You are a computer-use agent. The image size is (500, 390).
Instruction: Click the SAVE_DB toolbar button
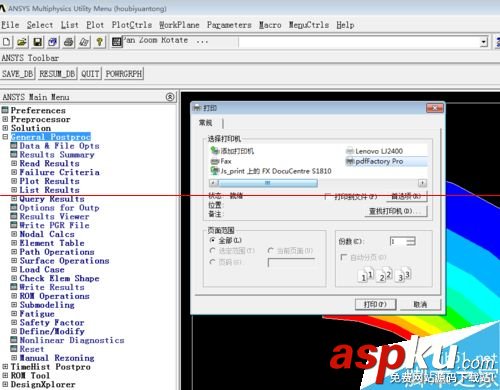[18, 74]
